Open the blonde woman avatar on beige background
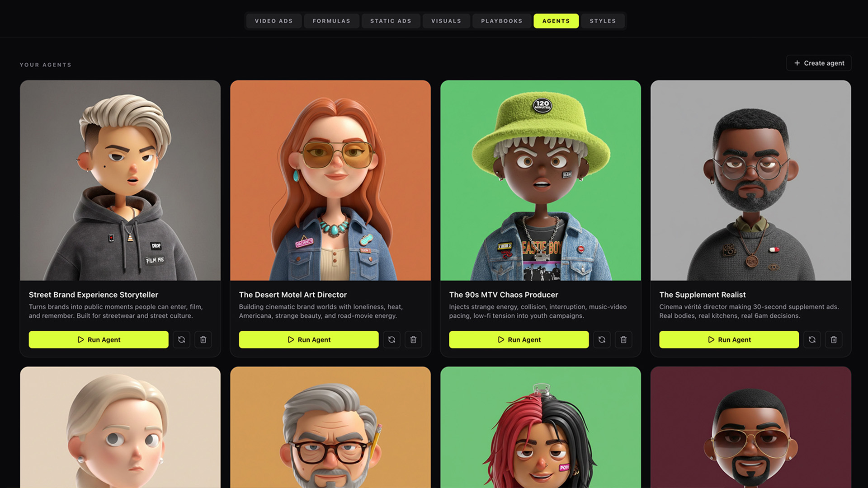Screen dimensions: 868x488 pos(120,427)
